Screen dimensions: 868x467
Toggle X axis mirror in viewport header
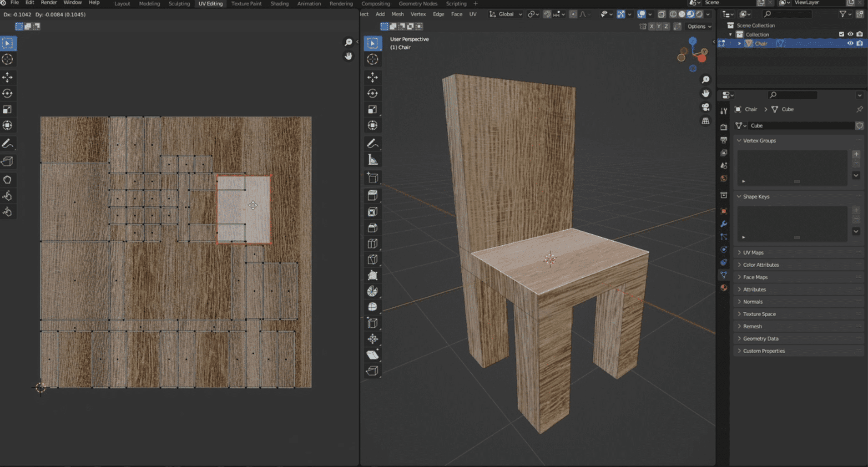(652, 26)
